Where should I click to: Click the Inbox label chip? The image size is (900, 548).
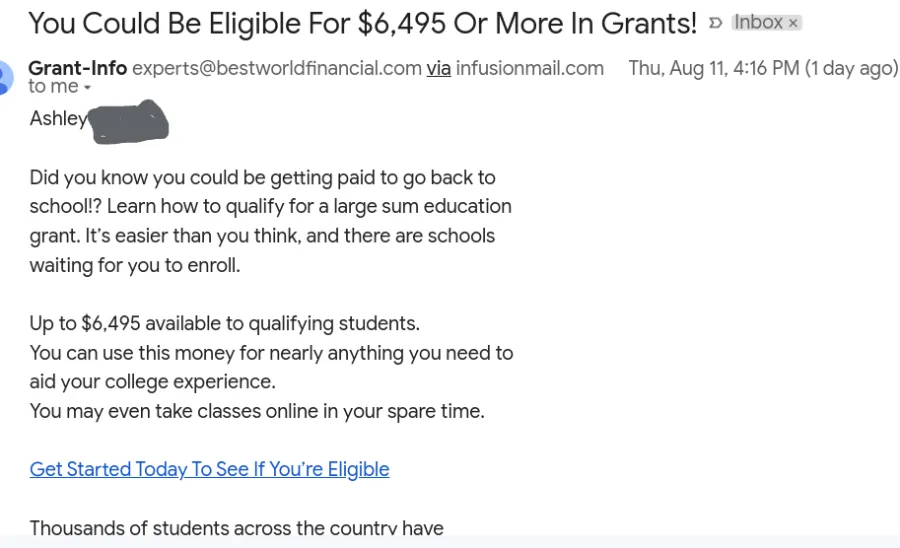tap(758, 22)
